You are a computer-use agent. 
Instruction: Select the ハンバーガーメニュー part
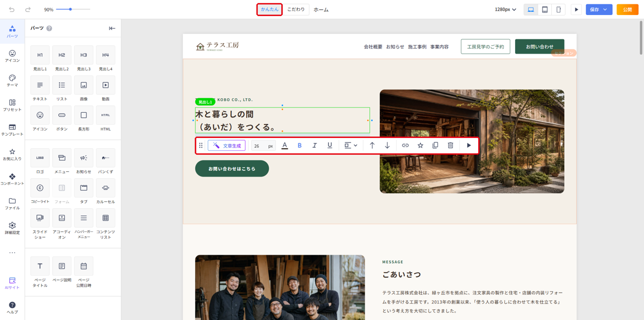pyautogui.click(x=84, y=224)
